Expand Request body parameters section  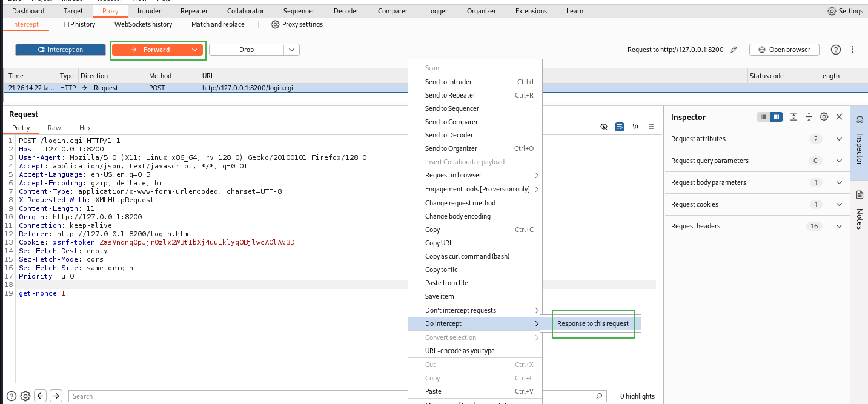coord(757,182)
